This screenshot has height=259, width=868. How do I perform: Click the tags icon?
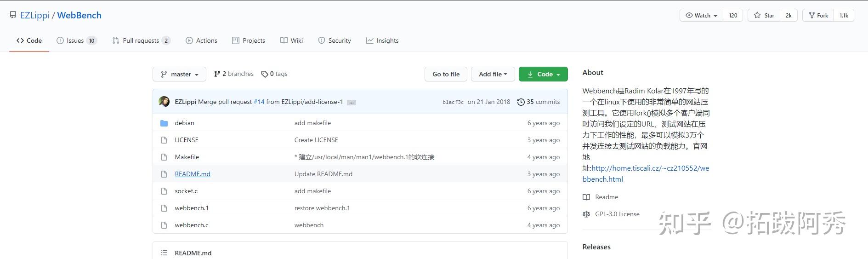click(265, 74)
